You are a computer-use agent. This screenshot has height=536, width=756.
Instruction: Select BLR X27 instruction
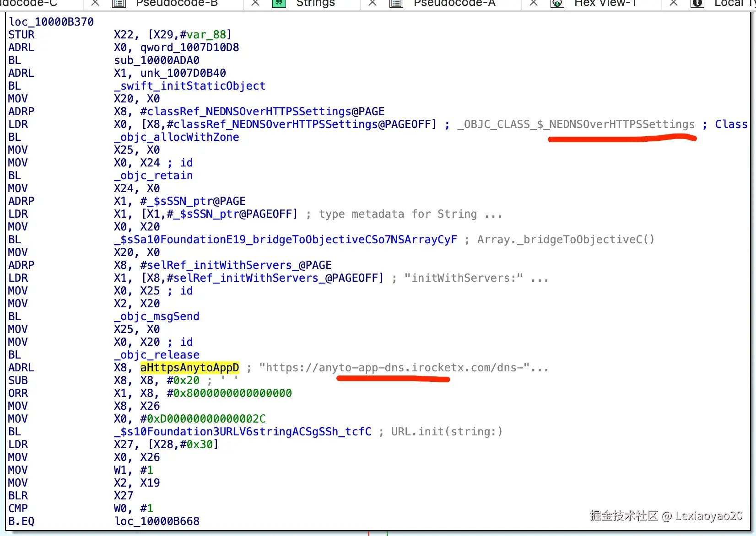click(71, 496)
